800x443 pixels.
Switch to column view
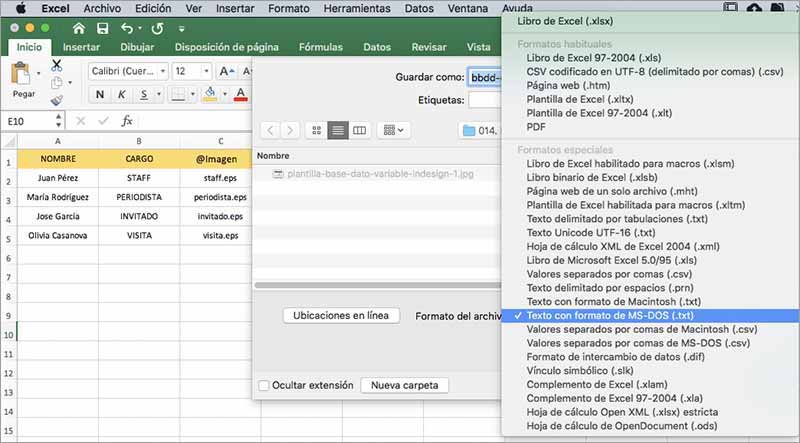coord(359,130)
